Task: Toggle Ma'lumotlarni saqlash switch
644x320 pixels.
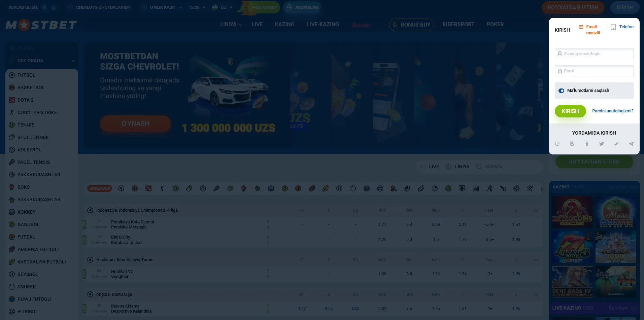Action: [x=561, y=91]
